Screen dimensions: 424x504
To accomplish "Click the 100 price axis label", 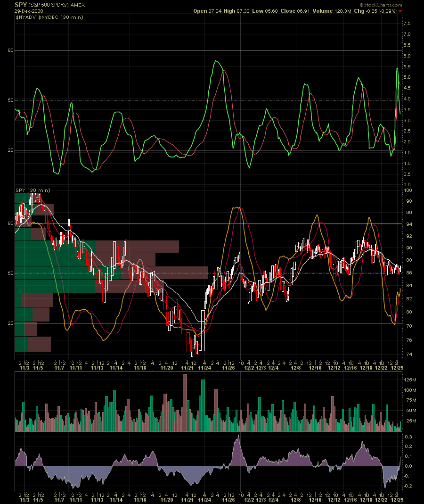I will pyautogui.click(x=408, y=190).
